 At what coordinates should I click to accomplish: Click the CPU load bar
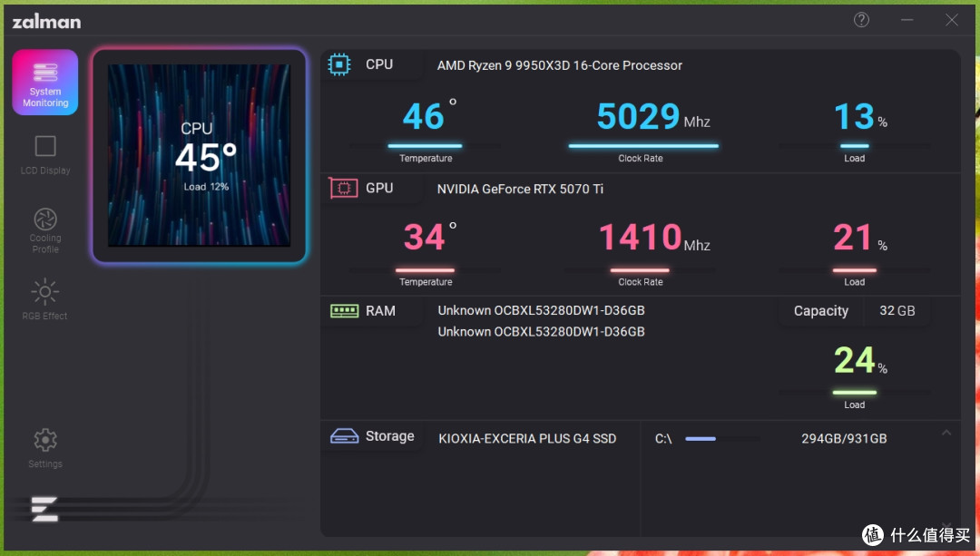click(855, 145)
